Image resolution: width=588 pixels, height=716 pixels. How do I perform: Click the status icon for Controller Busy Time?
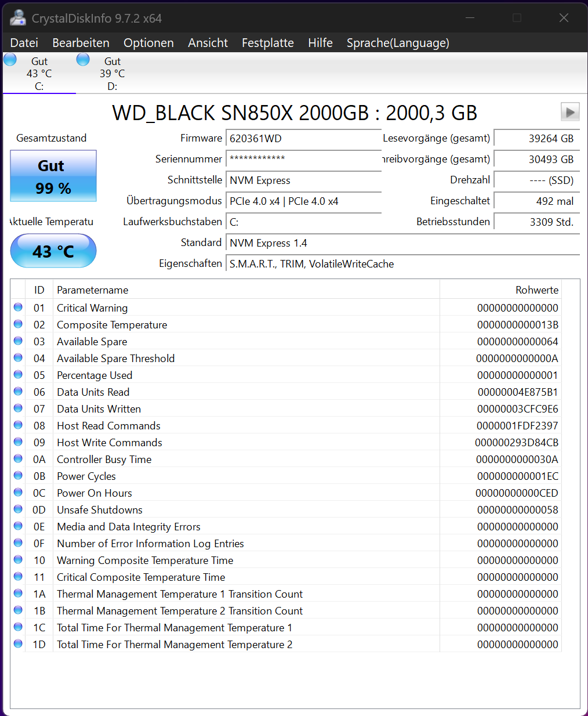click(x=18, y=458)
